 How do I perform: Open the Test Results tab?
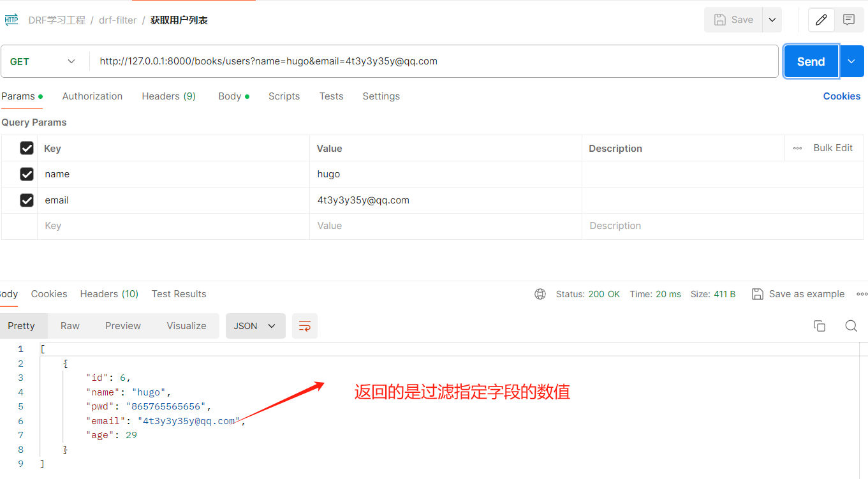click(x=179, y=294)
